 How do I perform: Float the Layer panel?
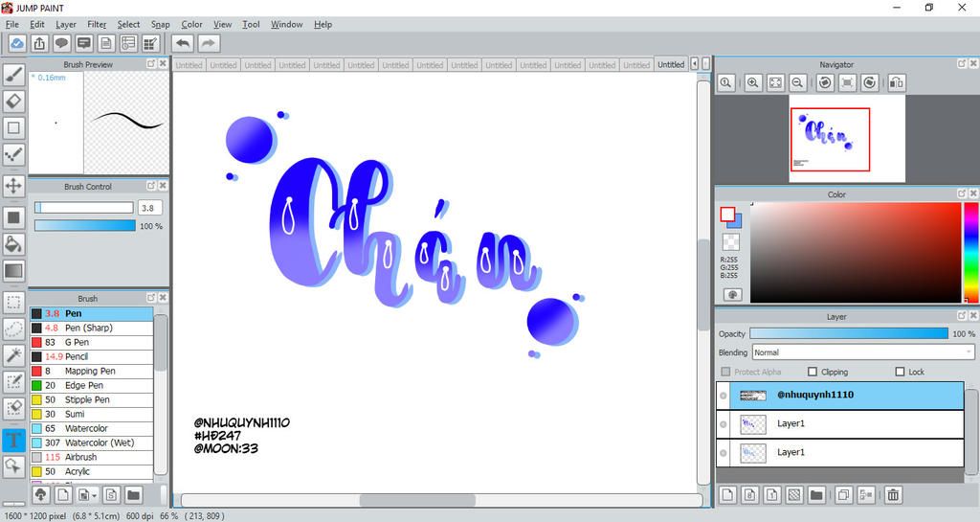click(x=962, y=316)
